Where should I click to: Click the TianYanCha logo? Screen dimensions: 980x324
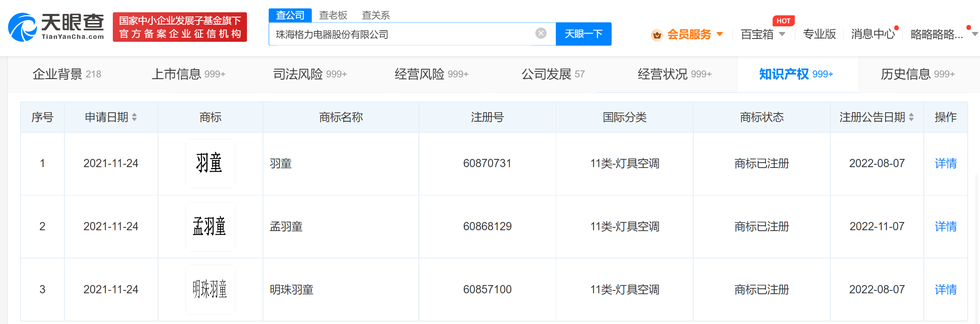56,27
